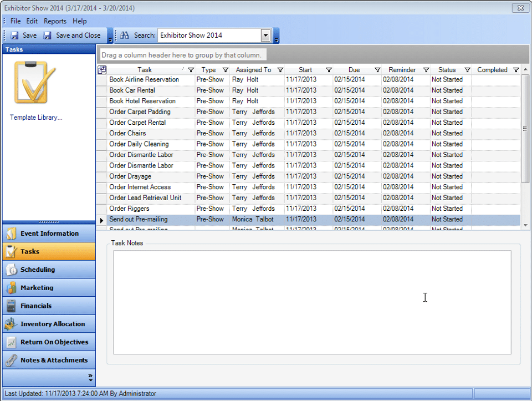Open the Due column filter
The height and width of the screenshot is (401, 532).
coord(377,70)
